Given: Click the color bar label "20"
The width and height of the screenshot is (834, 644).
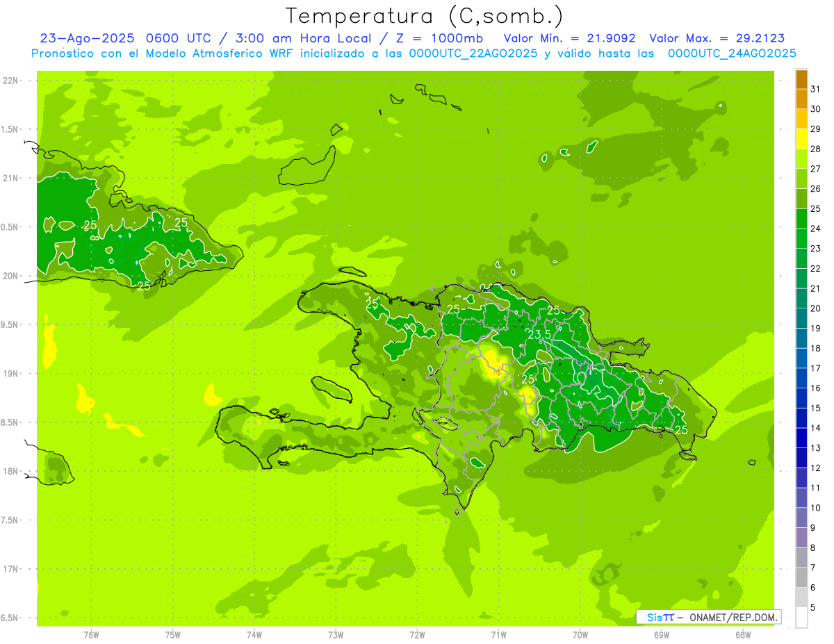Looking at the screenshot, I should click(815, 308).
